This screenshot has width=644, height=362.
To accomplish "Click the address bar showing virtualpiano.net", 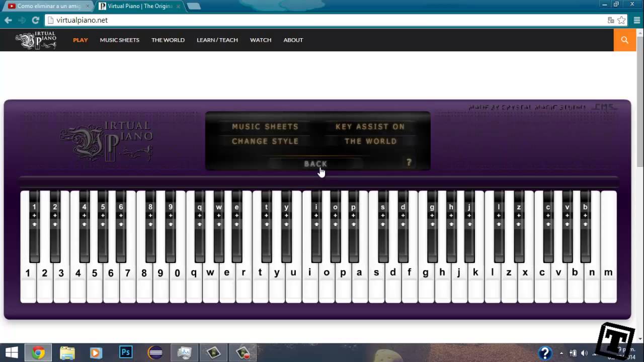I will (327, 20).
